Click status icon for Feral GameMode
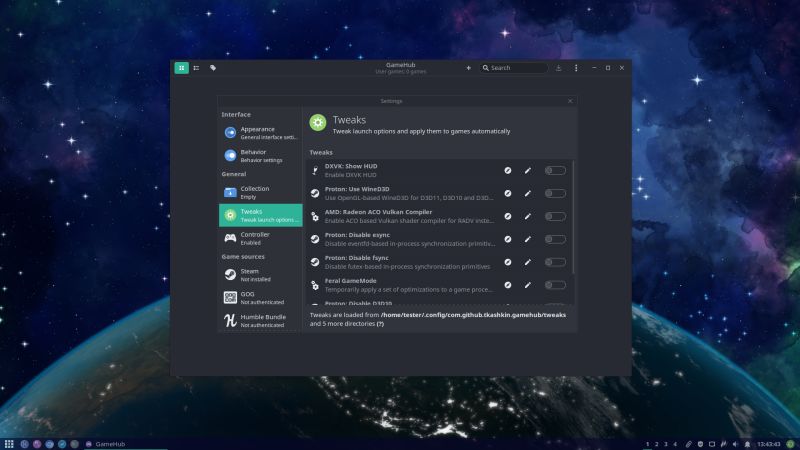The width and height of the screenshot is (800, 450). [508, 285]
